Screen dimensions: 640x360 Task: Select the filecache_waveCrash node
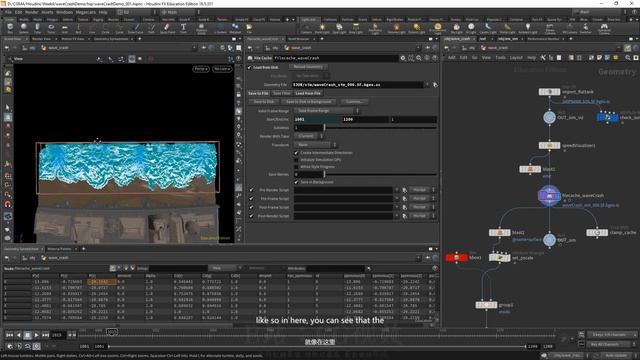click(x=549, y=196)
